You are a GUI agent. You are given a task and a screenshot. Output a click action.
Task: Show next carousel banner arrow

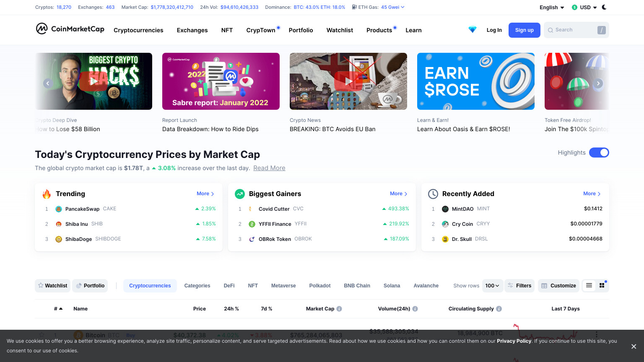598,83
